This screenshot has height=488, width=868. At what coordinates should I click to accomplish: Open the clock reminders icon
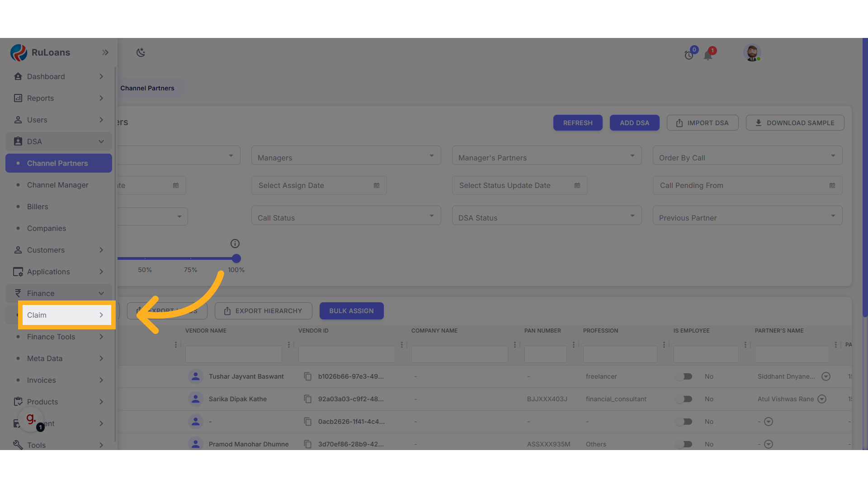[689, 55]
